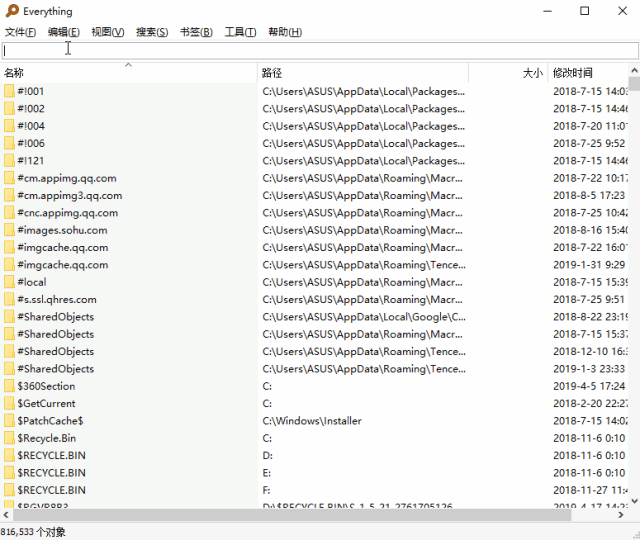640x540 pixels.
Task: Select the #!006 folder icon
Action: [x=9, y=143]
